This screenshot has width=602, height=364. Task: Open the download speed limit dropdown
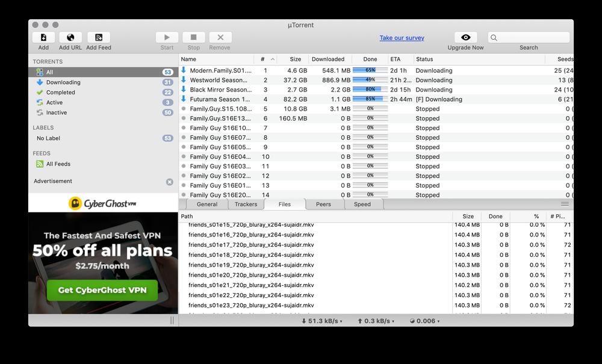pos(321,321)
